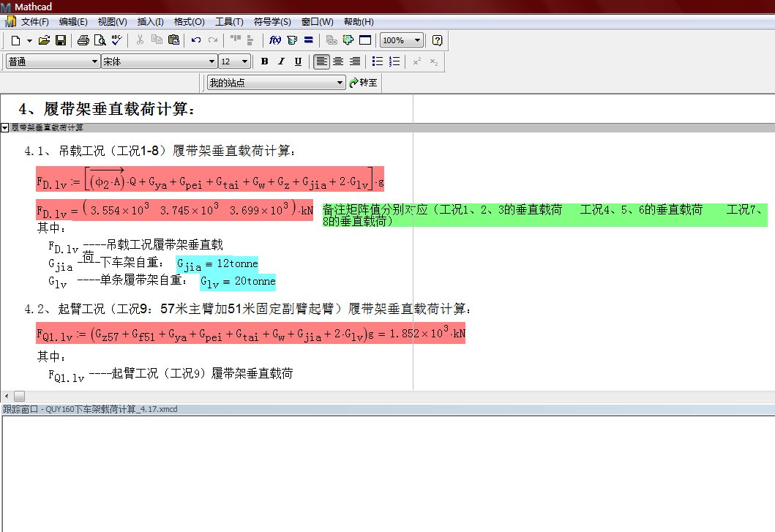Click the horizontal scrollbar thumb in the worksheet

coord(20,396)
